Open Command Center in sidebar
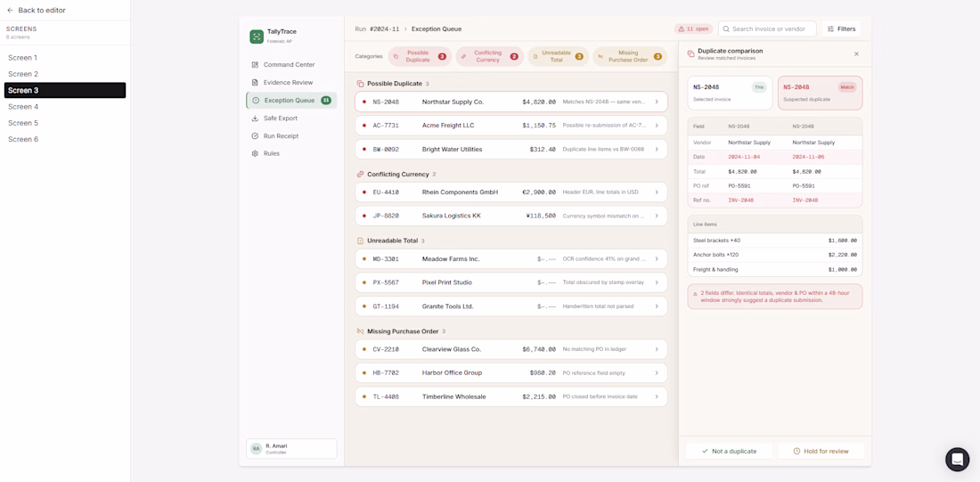The width and height of the screenshot is (980, 482). point(291,64)
